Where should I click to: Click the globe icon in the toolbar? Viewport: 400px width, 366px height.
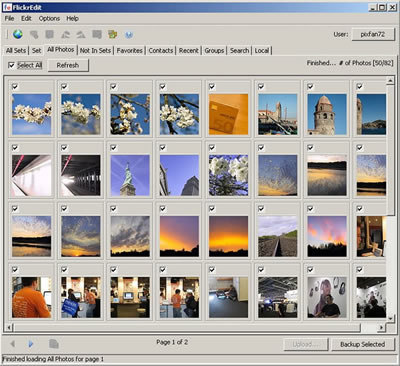(x=18, y=34)
